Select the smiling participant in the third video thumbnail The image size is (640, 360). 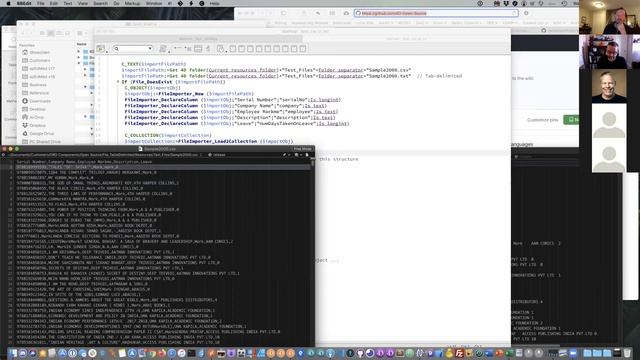[609, 86]
